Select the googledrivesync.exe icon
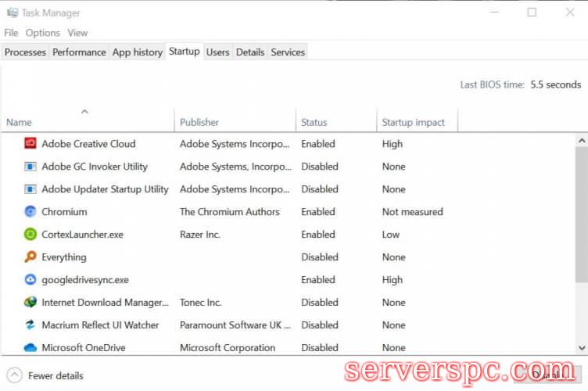This screenshot has width=588, height=391. pyautogui.click(x=30, y=280)
